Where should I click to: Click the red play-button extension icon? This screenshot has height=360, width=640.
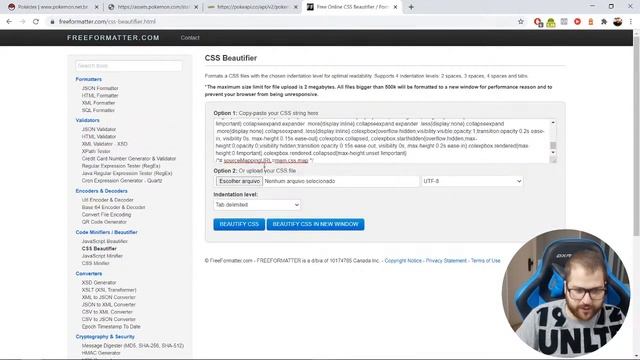[577, 22]
